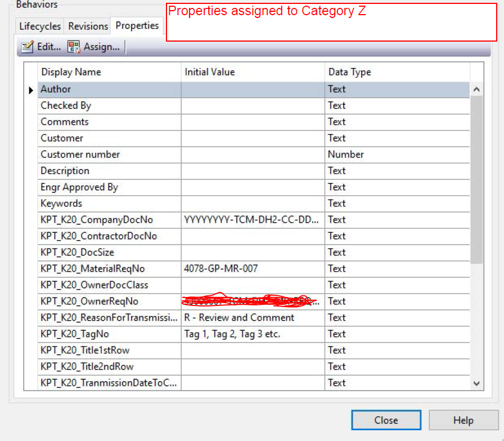Switch to the Lifecycles tab
The height and width of the screenshot is (441, 504).
click(39, 26)
